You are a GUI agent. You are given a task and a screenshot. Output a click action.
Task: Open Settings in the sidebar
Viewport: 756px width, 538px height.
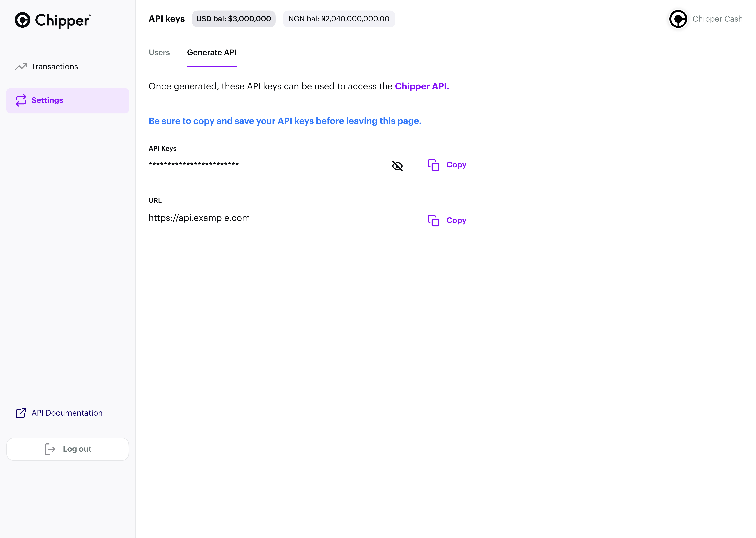pos(47,100)
